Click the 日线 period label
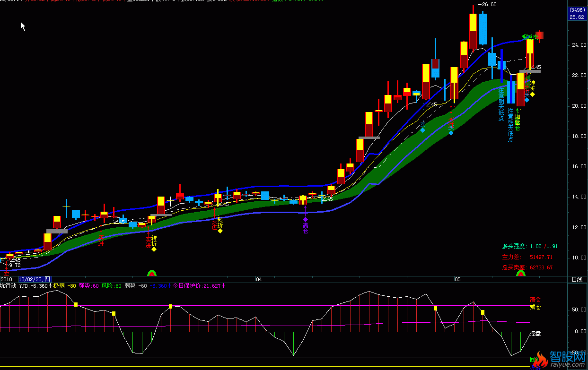588x370 pixels. point(577,279)
